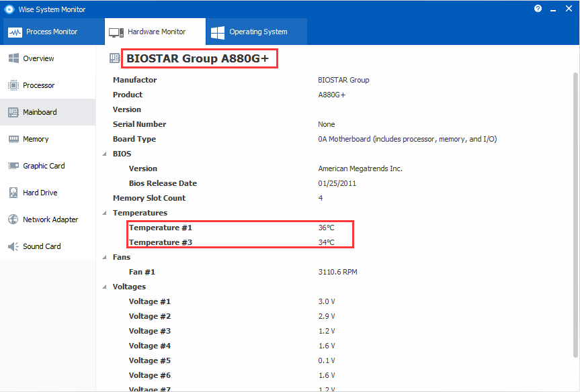Click the Process Monitor waveform icon
Image resolution: width=580 pixels, height=392 pixels.
(15, 32)
